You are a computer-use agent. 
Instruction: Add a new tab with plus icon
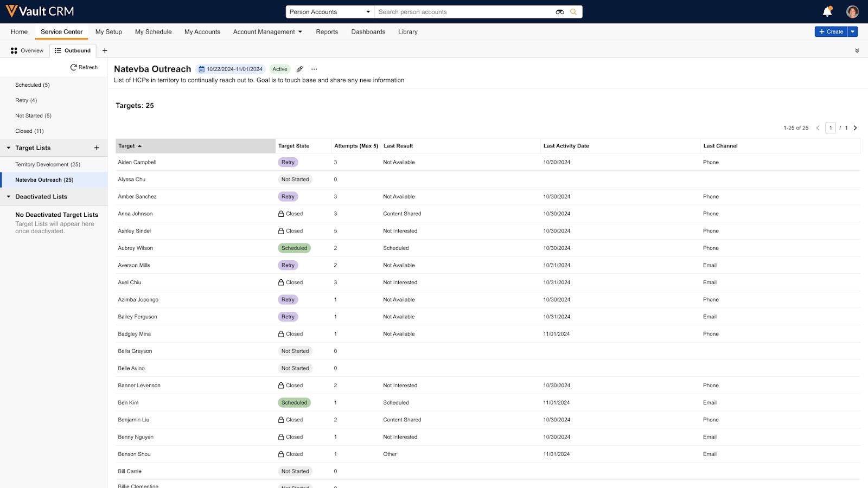(x=105, y=50)
